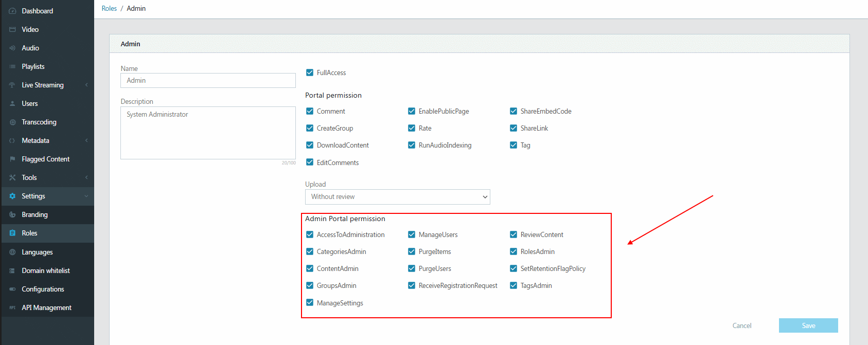Toggle the ShareLink checkbox
The height and width of the screenshot is (345, 868).
click(x=513, y=128)
